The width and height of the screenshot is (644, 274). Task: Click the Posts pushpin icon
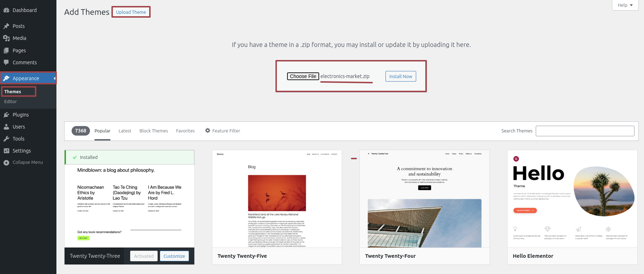pyautogui.click(x=6, y=26)
